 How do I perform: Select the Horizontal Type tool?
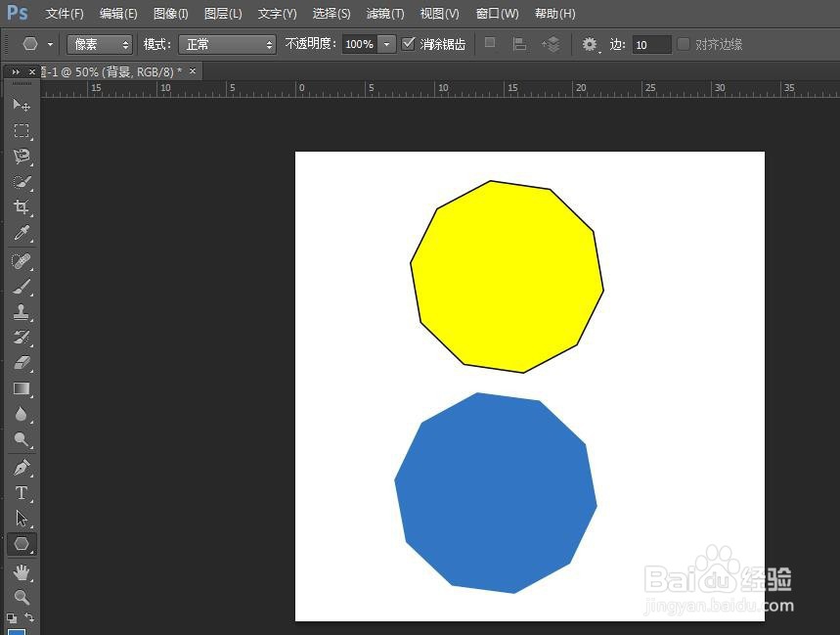pyautogui.click(x=22, y=493)
